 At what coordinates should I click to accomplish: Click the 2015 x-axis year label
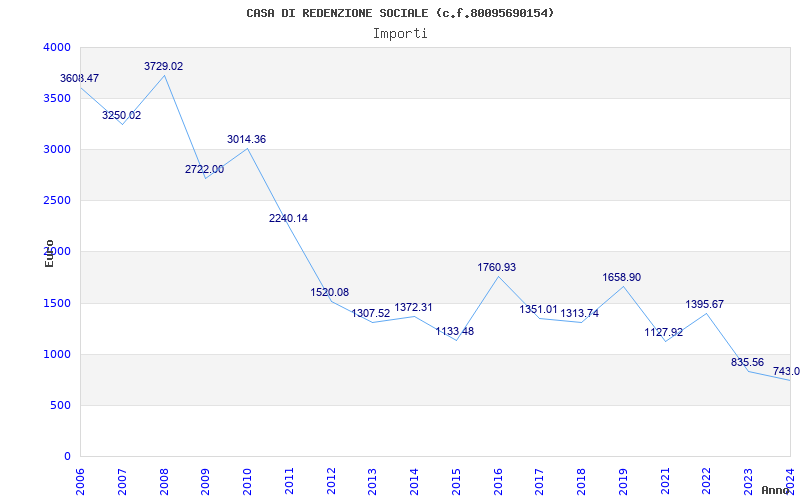(457, 481)
